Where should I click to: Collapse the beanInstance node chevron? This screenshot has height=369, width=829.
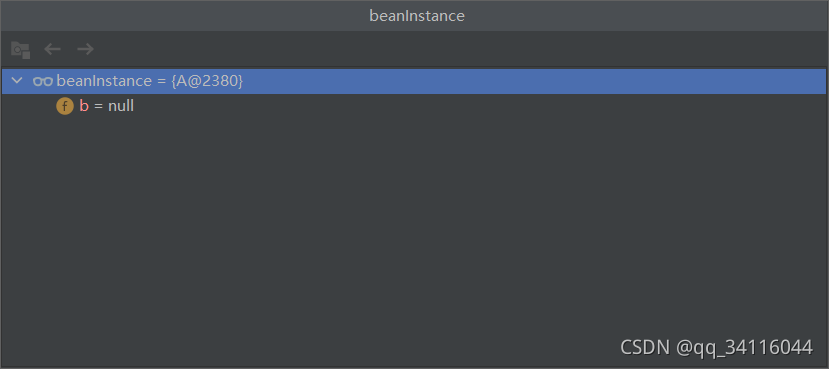(17, 80)
